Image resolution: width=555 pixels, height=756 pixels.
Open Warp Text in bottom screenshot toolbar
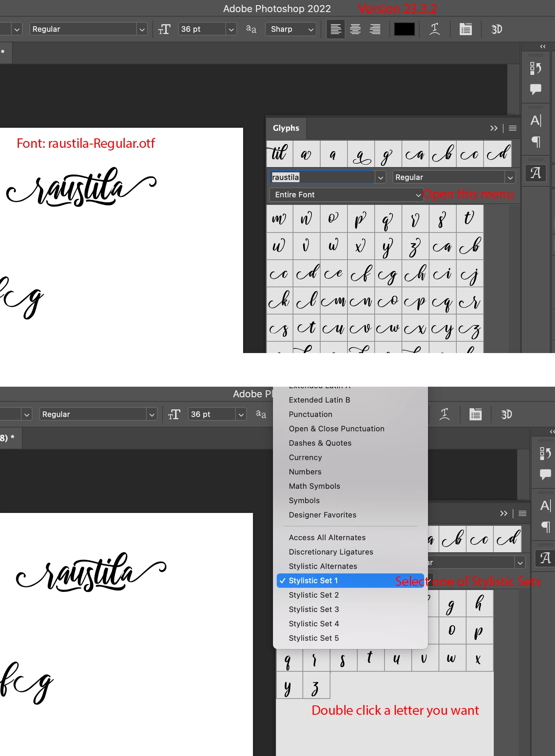(x=445, y=414)
